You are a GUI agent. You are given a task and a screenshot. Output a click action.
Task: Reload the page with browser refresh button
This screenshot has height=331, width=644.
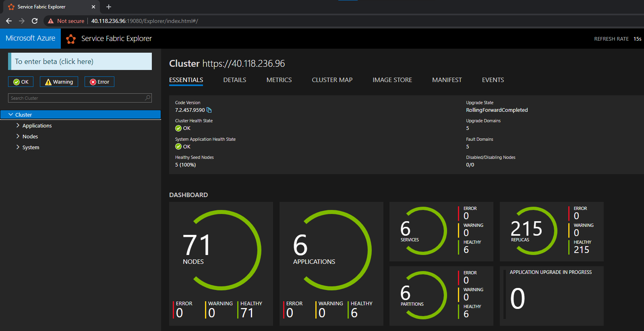coord(35,21)
